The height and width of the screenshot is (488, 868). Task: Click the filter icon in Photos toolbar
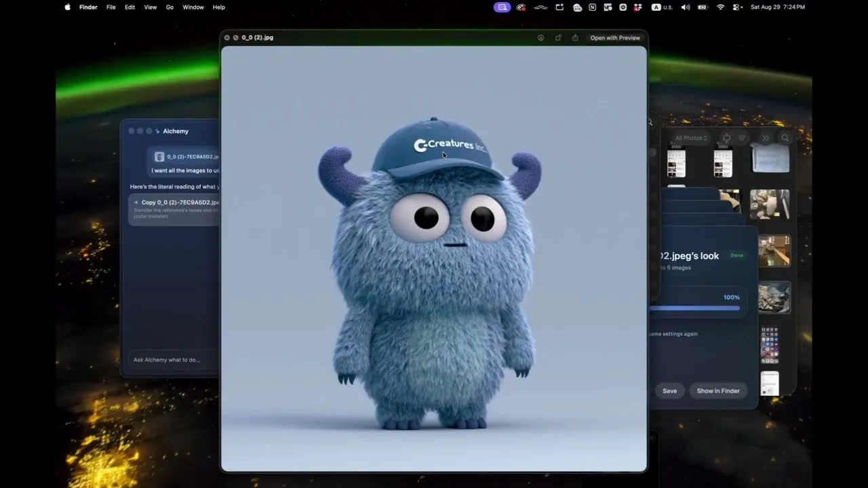click(x=742, y=138)
